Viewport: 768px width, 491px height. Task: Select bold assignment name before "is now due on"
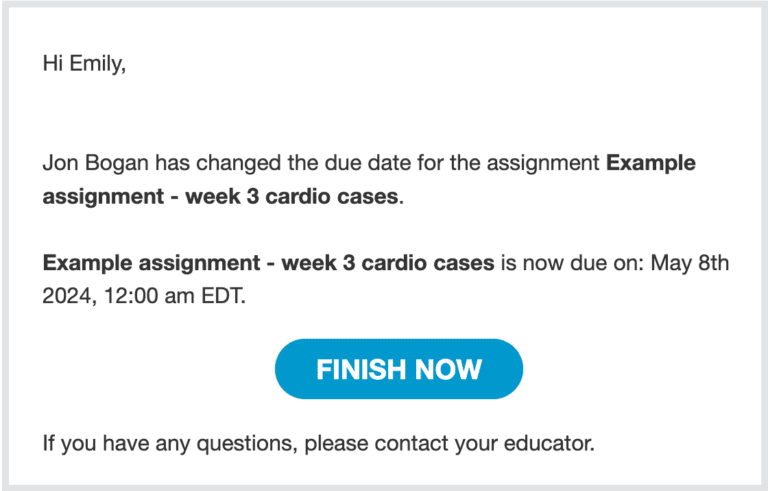268,264
